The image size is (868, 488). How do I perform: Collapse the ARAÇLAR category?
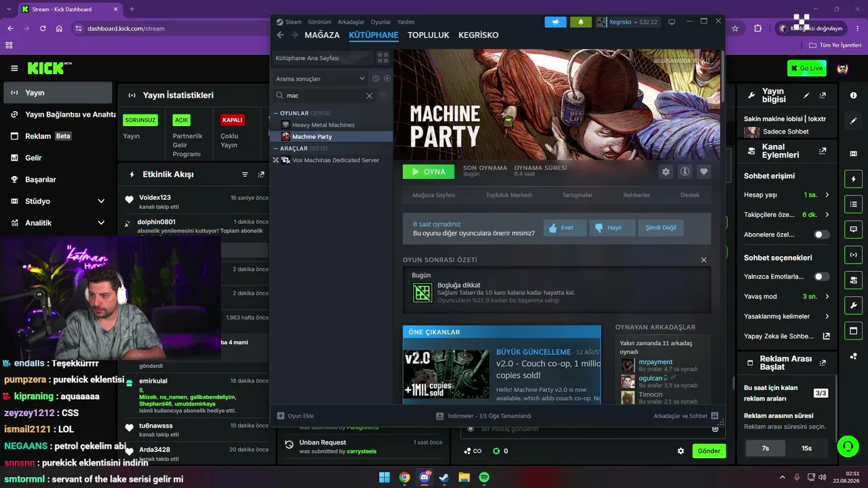click(276, 148)
